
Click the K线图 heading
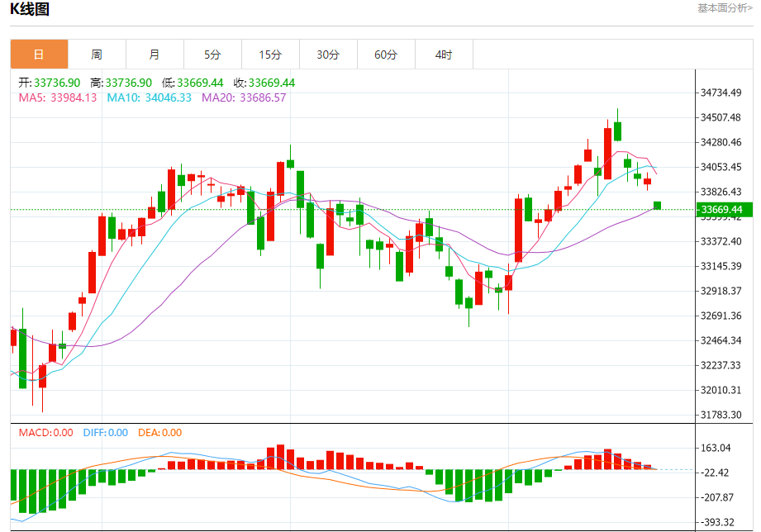30,9
